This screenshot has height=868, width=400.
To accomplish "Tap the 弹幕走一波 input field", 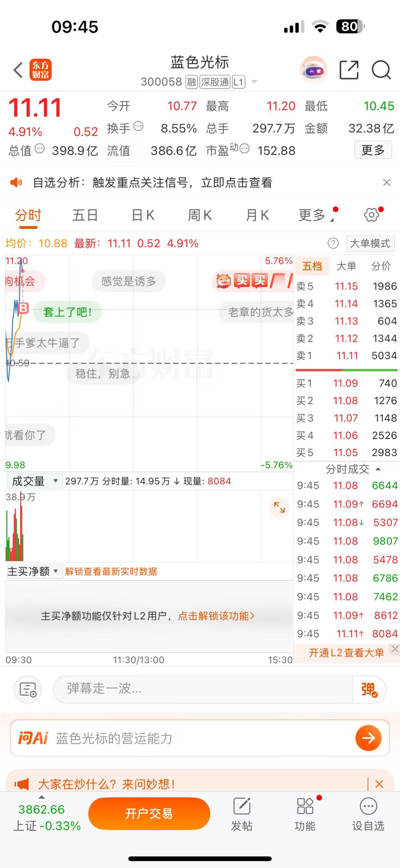I will click(203, 689).
